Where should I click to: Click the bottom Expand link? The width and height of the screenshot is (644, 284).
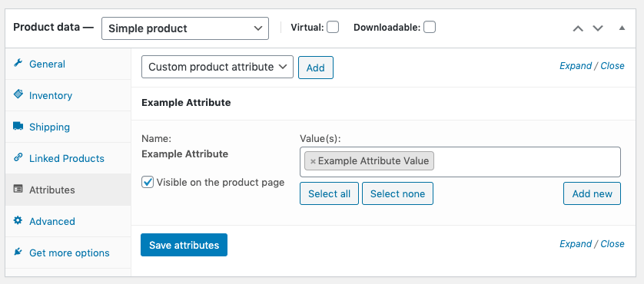(x=576, y=244)
